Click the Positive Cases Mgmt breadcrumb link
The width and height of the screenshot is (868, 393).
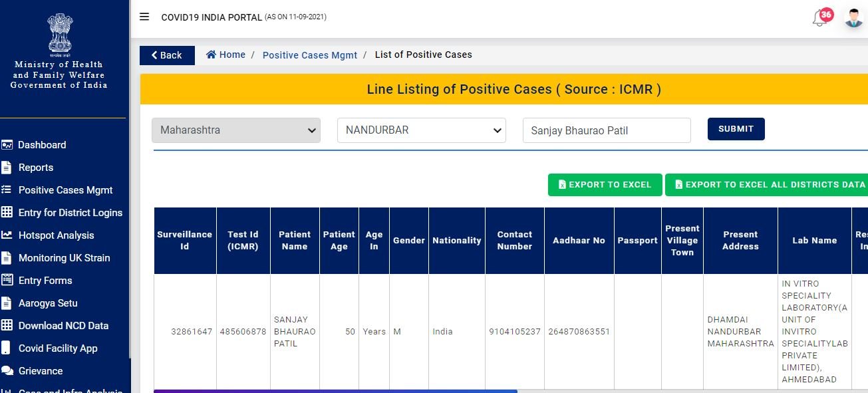309,55
